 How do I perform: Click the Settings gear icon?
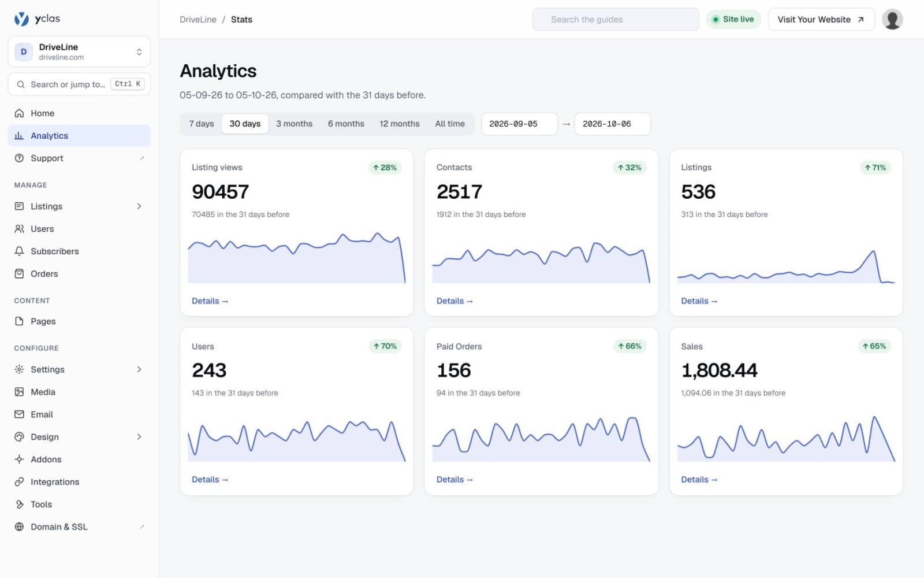point(19,369)
